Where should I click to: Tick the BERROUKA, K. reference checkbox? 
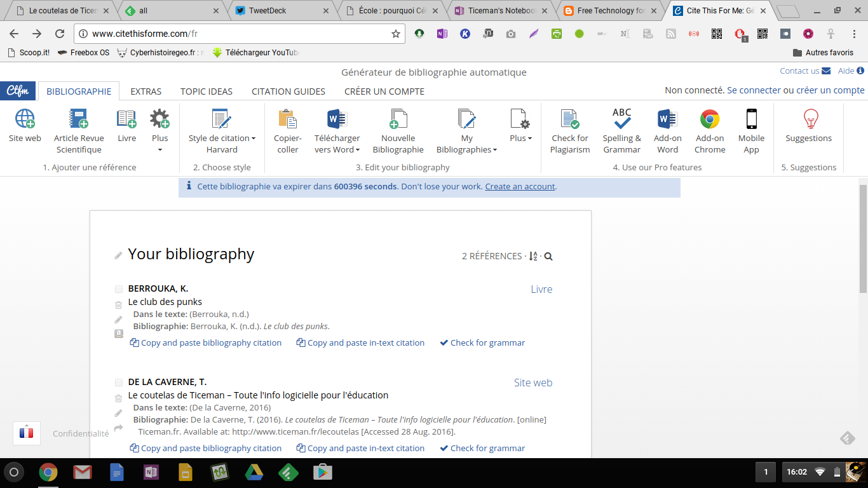click(x=118, y=289)
